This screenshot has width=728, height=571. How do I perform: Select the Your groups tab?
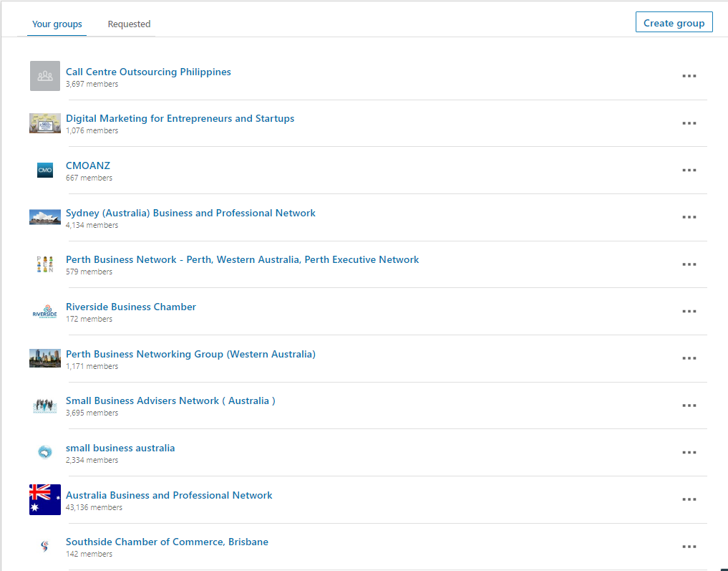[x=57, y=24]
